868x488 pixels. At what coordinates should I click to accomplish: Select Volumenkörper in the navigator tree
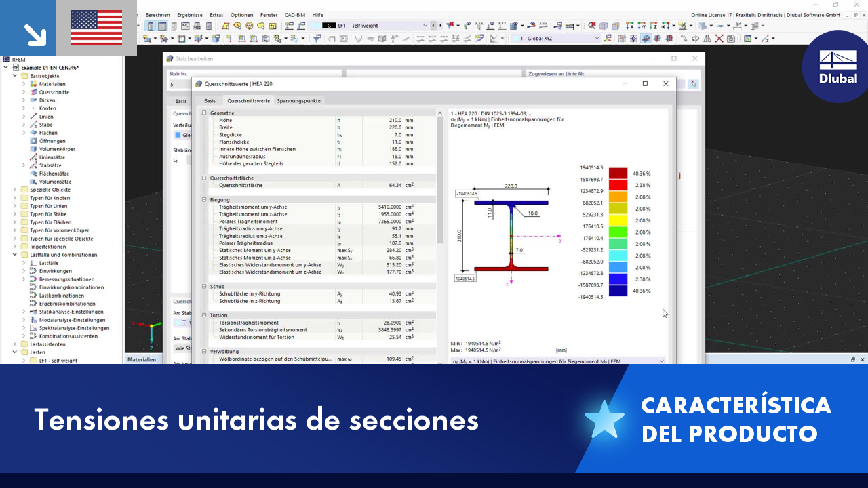(57, 149)
